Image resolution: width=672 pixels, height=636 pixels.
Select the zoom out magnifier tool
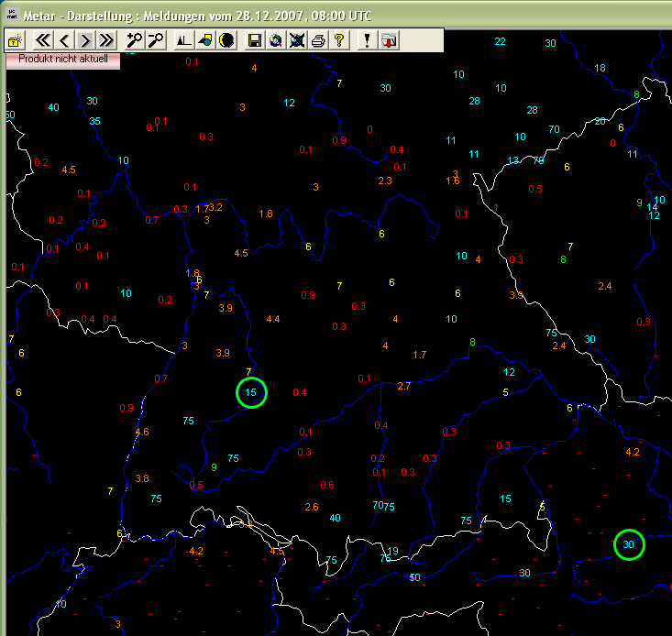pyautogui.click(x=155, y=40)
